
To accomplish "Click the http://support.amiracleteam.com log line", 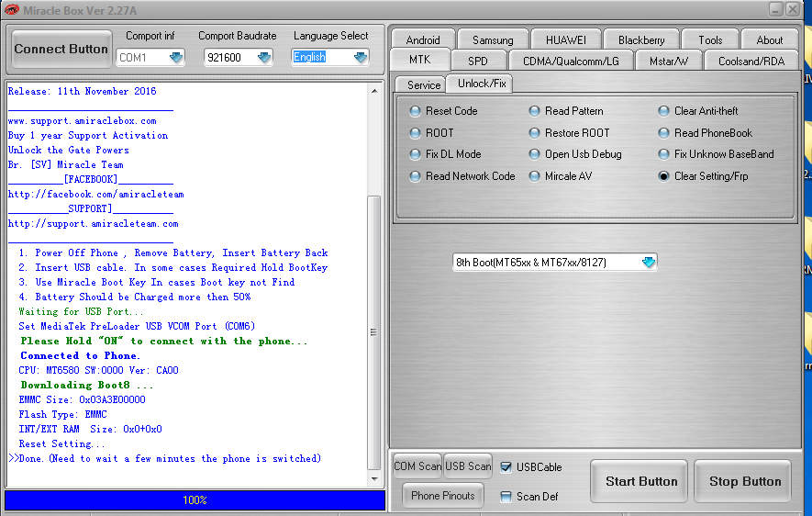I will coord(94,224).
